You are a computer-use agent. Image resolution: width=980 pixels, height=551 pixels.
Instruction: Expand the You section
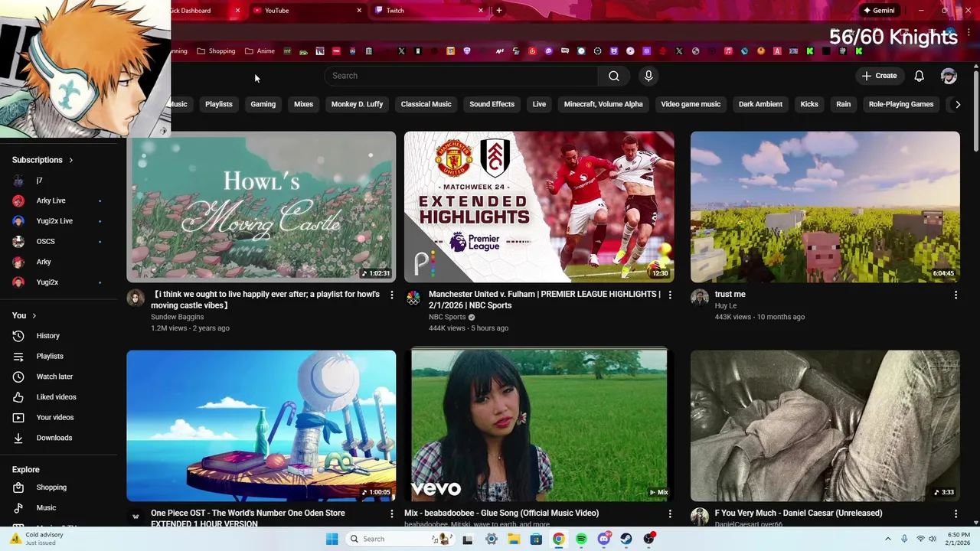[24, 315]
